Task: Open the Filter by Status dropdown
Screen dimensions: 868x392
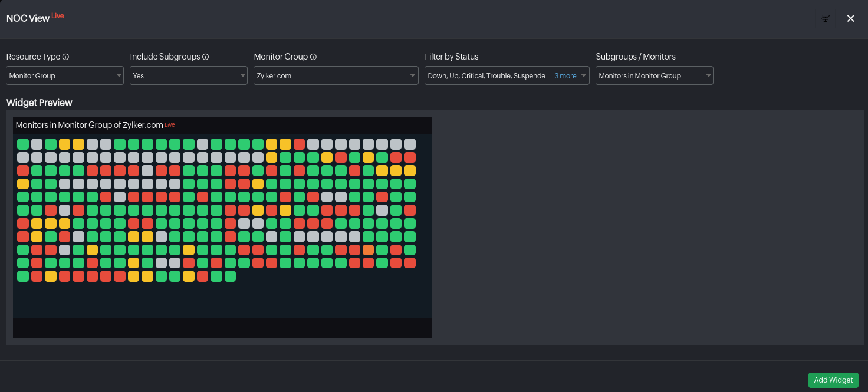Action: 489,75
